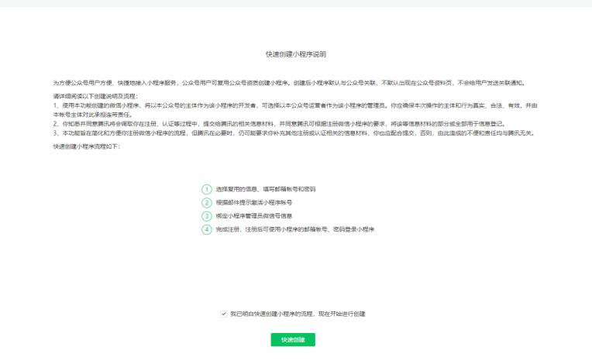Screen dimensions: 592x364
Task: Click the line 请详细阅读以下创建说明及流程
Action: 95,96
